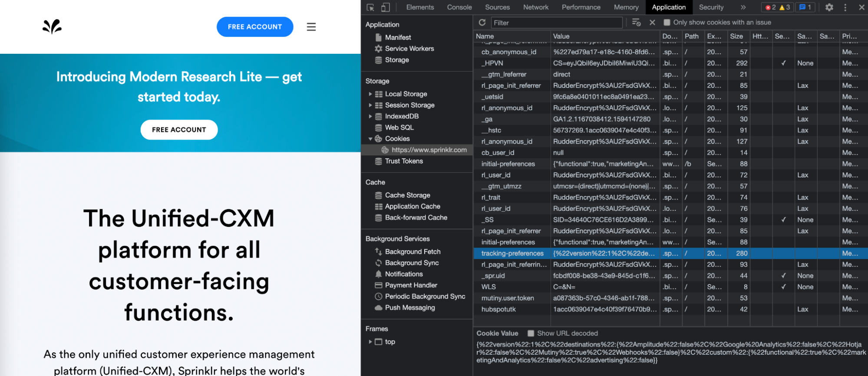Select the cb_user_id cookie row
The height and width of the screenshot is (376, 868).
(670, 153)
